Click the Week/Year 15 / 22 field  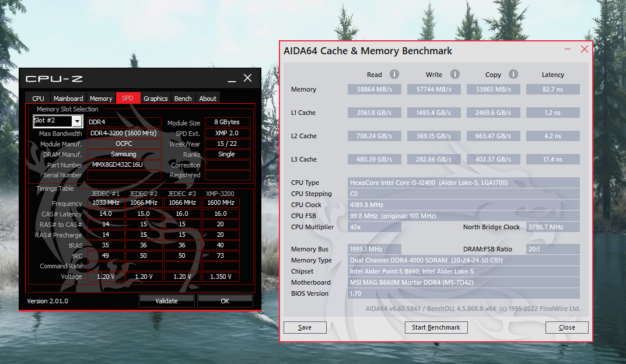pyautogui.click(x=227, y=143)
